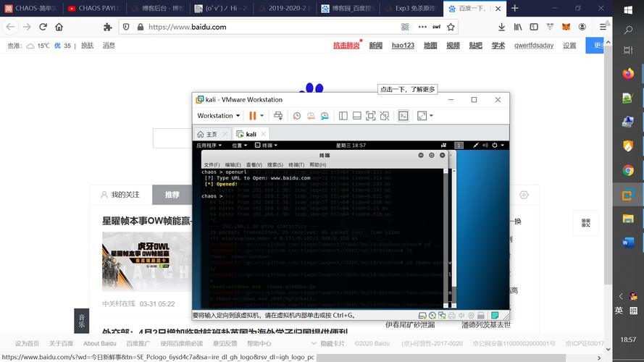The height and width of the screenshot is (362, 644).
Task: Open 搜索(S) menu in the terminal
Action: (x=275, y=164)
